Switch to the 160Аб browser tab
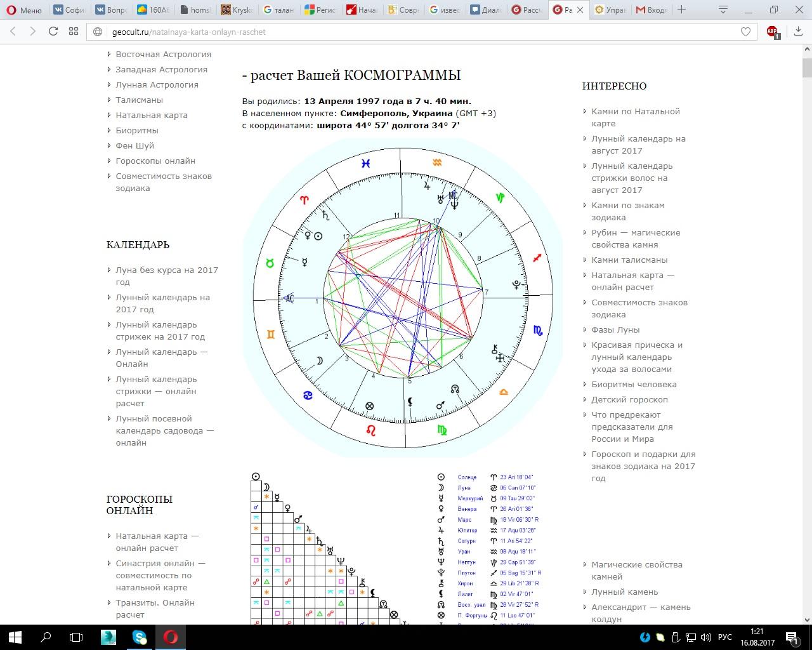The image size is (812, 650). pos(151,10)
